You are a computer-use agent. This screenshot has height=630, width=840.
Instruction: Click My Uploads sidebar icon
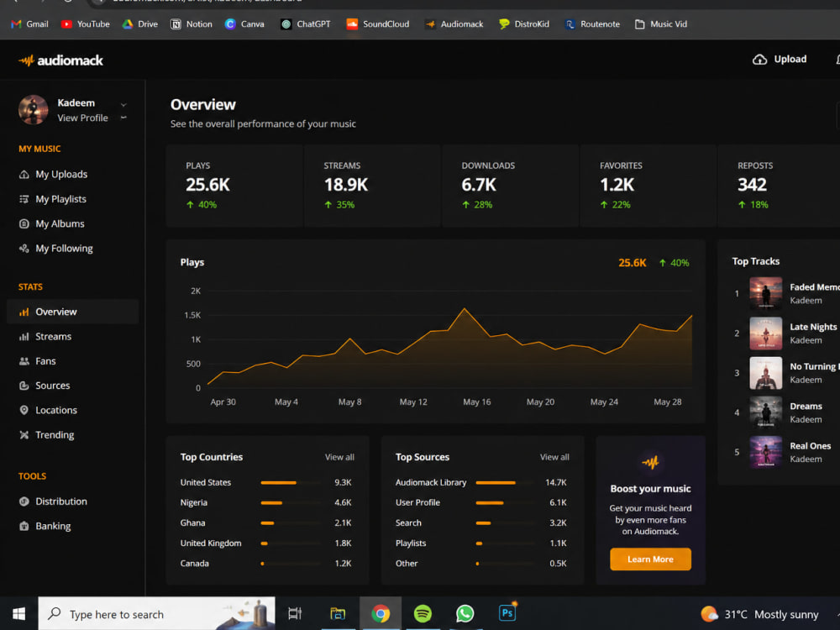[x=24, y=175]
